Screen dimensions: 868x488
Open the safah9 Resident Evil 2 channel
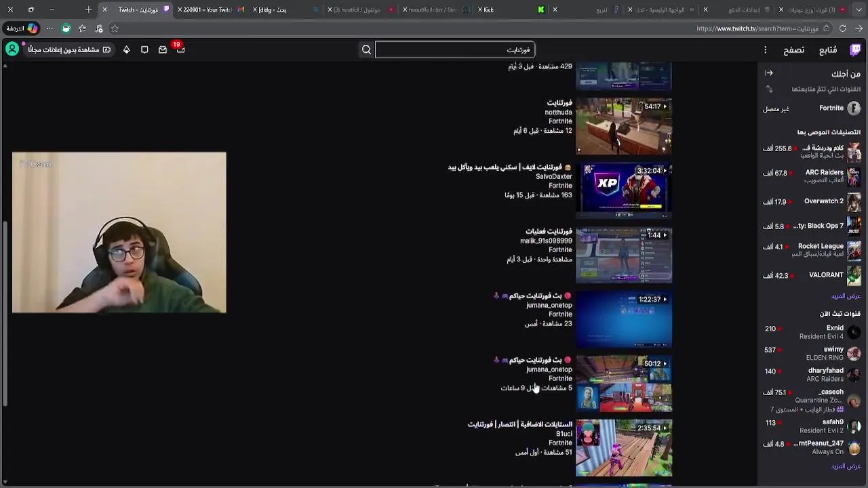(812, 426)
